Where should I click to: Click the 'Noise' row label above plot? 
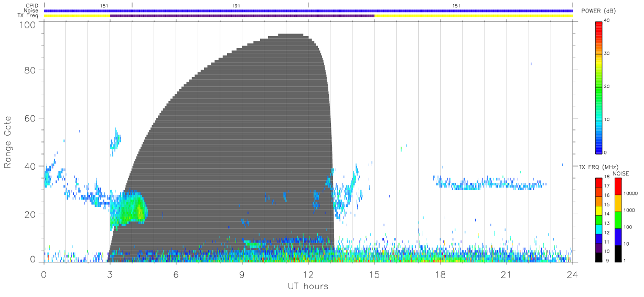point(31,10)
